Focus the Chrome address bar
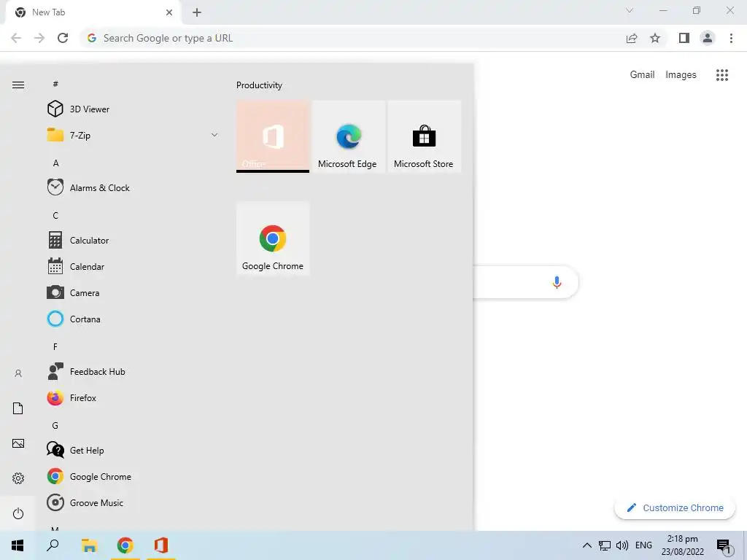This screenshot has height=560, width=747. coord(352,38)
